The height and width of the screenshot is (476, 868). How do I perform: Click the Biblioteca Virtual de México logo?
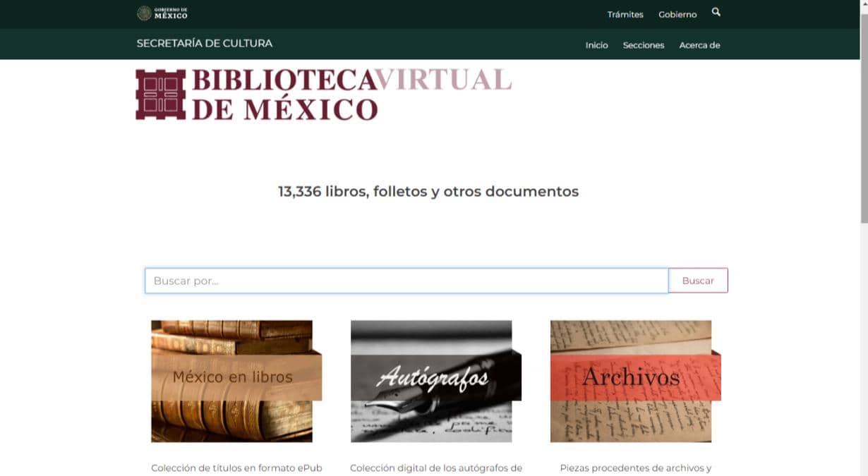[323, 94]
